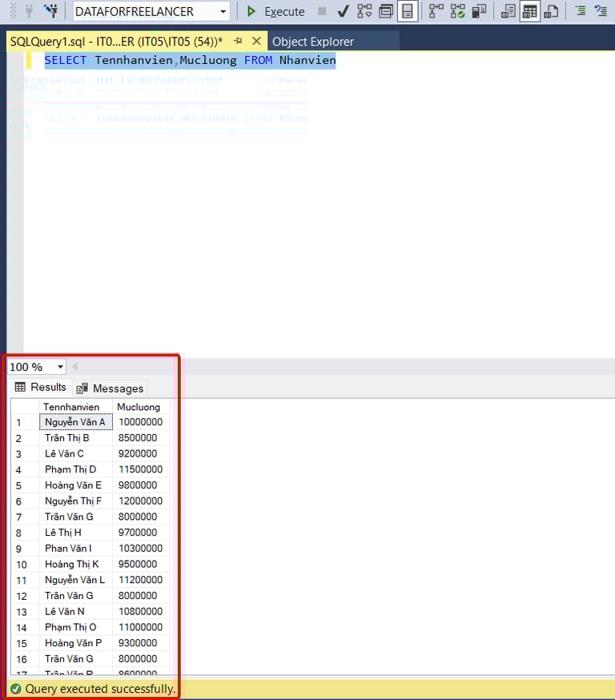Select salary cell 10800000
The image size is (615, 700).
click(x=141, y=612)
